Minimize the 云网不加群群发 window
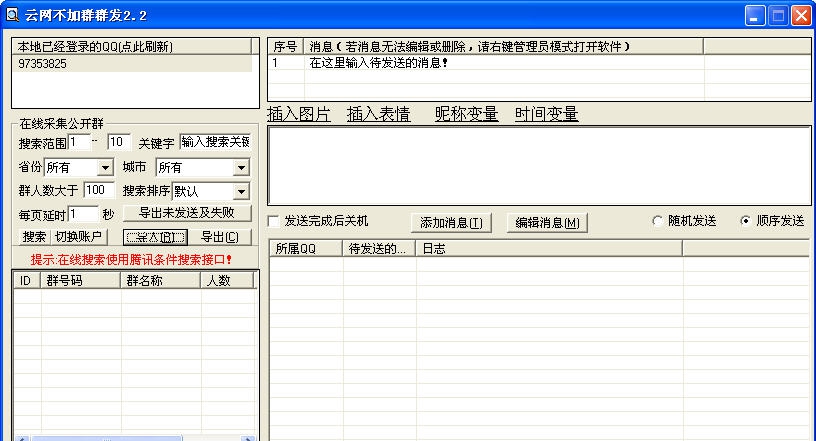This screenshot has width=816, height=441. coord(754,16)
